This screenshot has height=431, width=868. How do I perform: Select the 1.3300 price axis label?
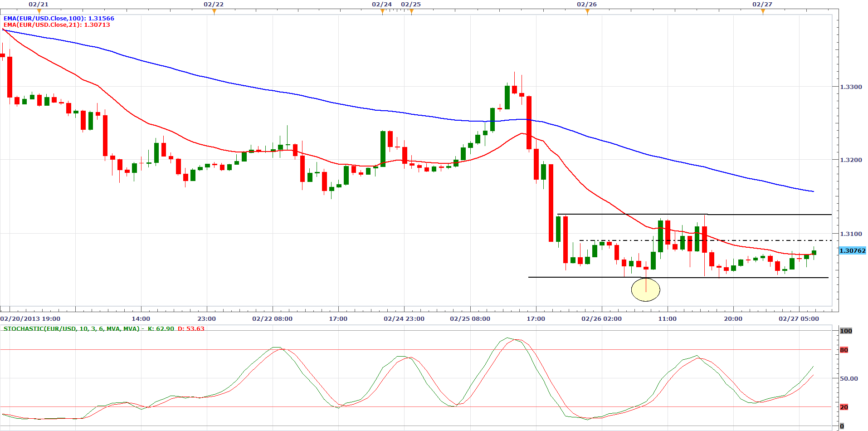pos(851,87)
